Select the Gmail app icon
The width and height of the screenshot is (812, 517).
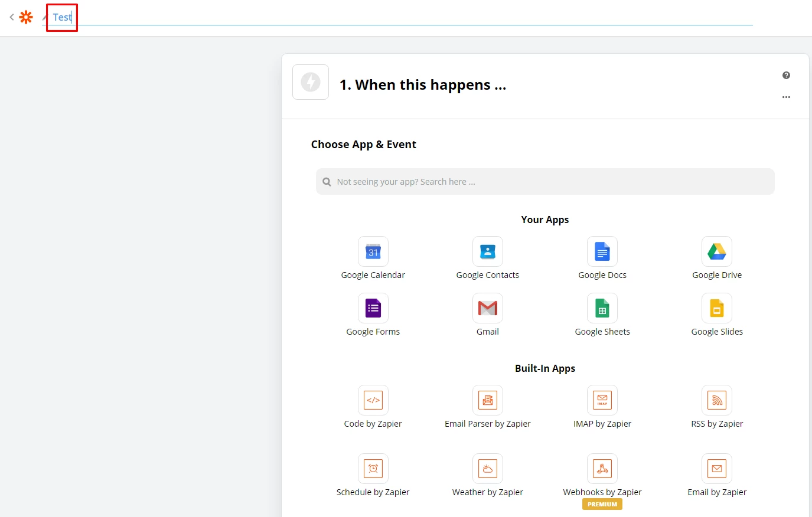[488, 308]
